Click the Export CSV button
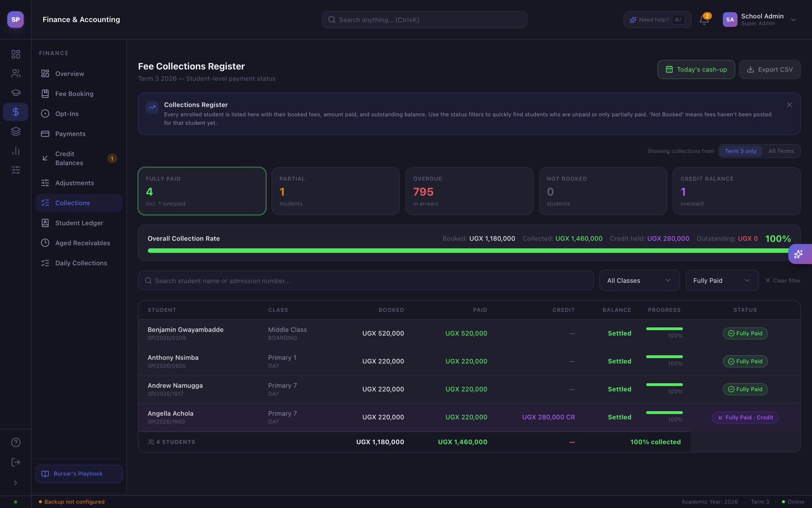This screenshot has height=508, width=812. 769,69
